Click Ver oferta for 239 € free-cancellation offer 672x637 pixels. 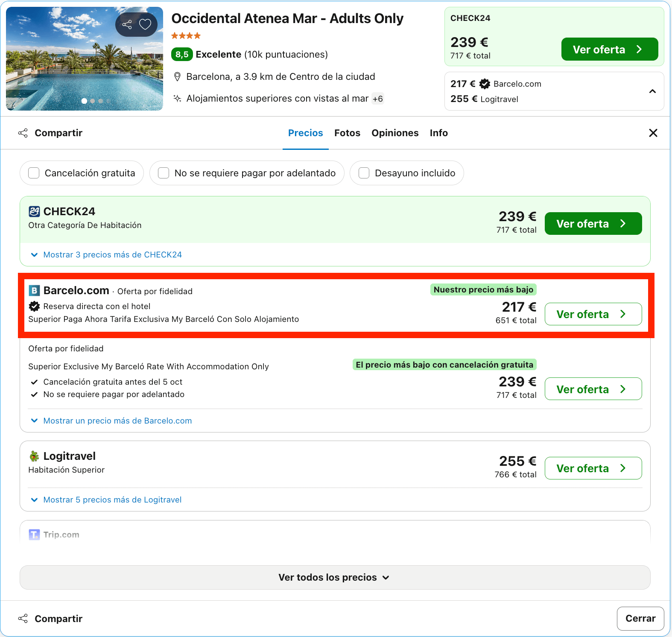click(593, 389)
